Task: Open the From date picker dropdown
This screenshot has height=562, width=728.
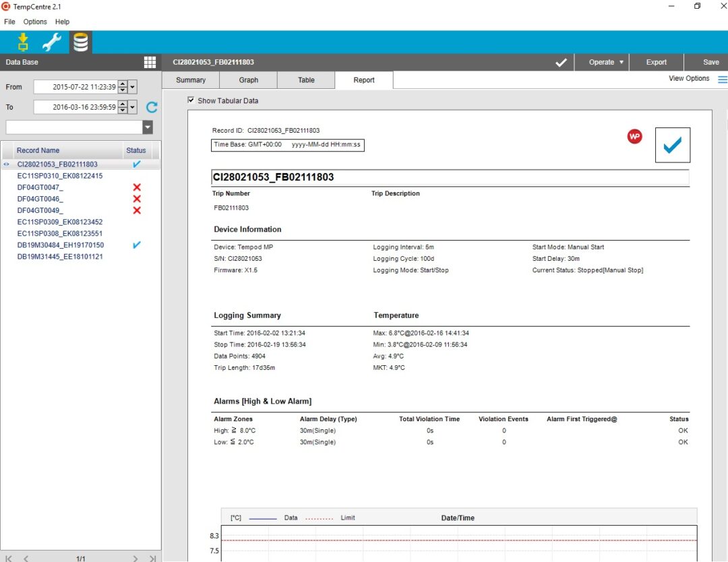Action: click(132, 86)
